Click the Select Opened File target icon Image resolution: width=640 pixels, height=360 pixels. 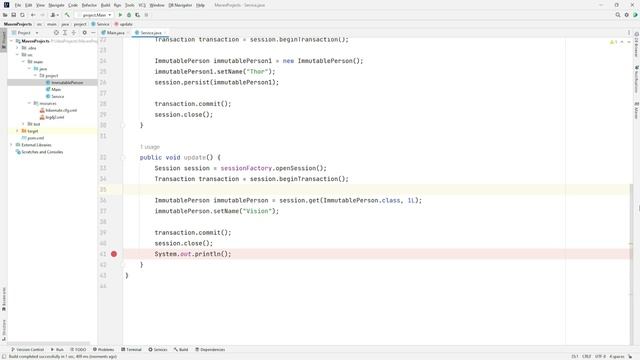56,33
